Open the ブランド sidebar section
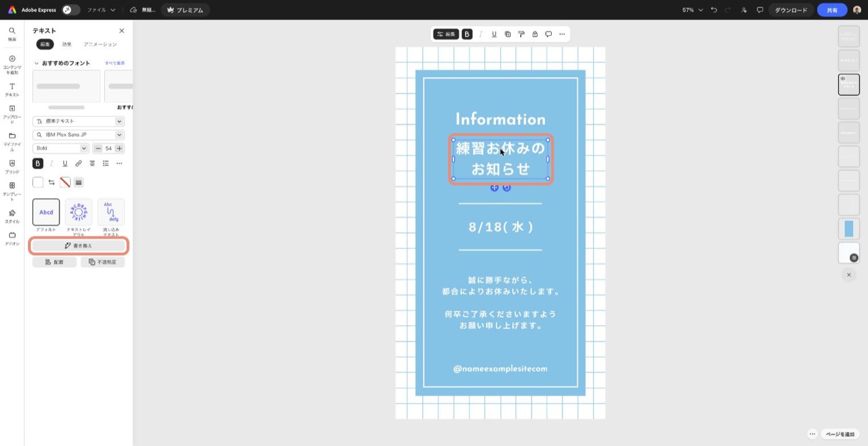Image resolution: width=868 pixels, height=446 pixels. click(x=12, y=166)
